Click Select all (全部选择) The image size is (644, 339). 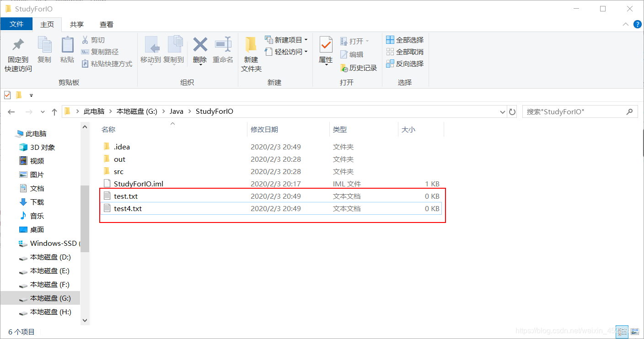point(405,40)
